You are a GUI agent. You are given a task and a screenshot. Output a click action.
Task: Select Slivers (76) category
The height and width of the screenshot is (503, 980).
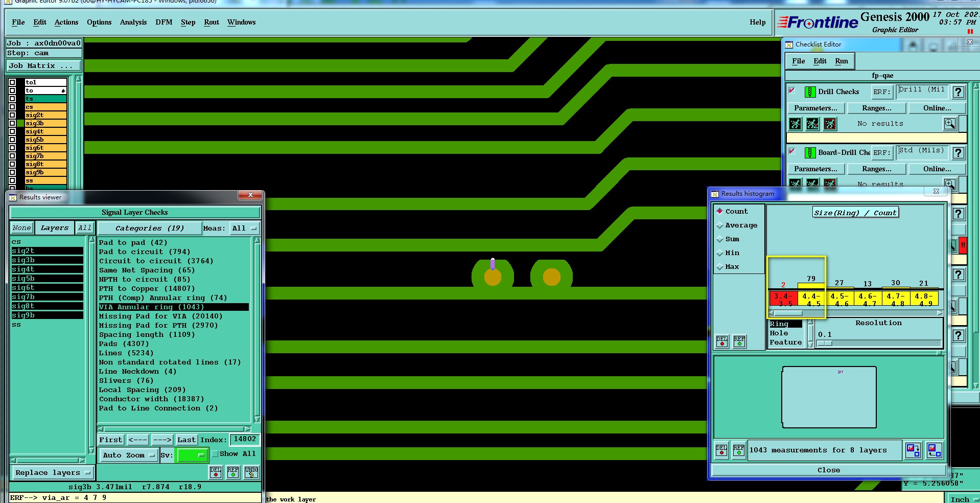click(126, 380)
